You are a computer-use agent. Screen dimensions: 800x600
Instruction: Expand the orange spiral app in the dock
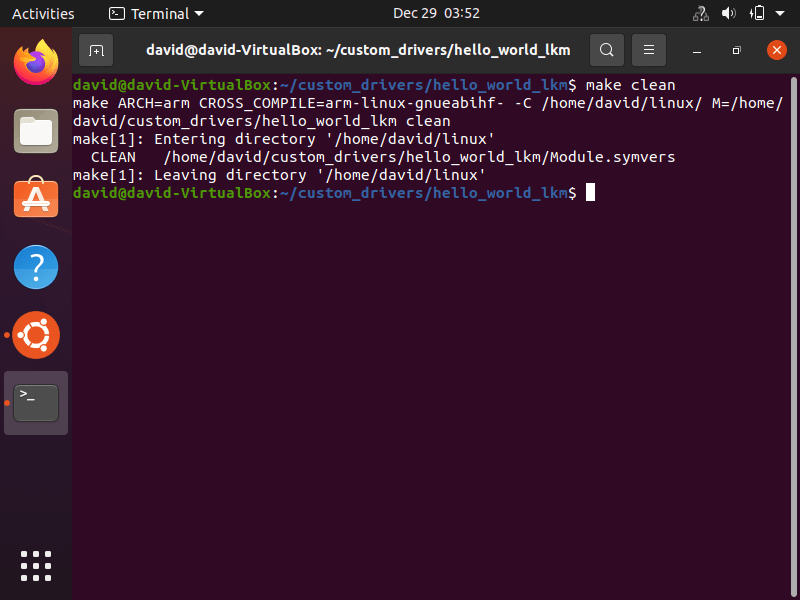click(x=35, y=335)
